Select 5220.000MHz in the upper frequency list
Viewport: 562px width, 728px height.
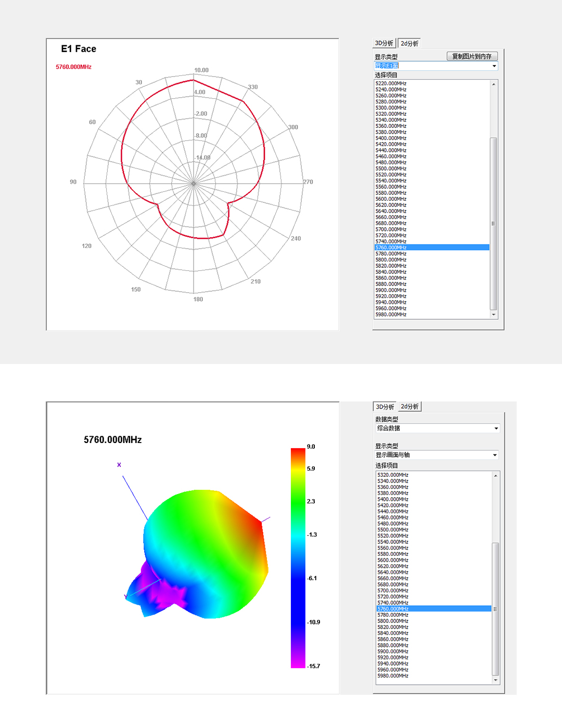pyautogui.click(x=391, y=83)
